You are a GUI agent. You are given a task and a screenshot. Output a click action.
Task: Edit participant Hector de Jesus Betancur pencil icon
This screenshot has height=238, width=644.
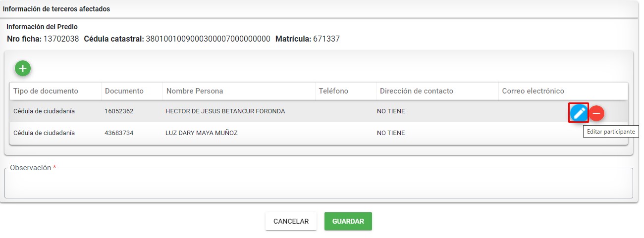tap(579, 113)
